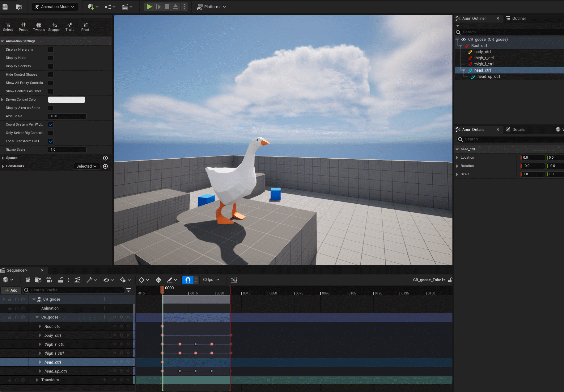Open the Tweens tool

39,27
